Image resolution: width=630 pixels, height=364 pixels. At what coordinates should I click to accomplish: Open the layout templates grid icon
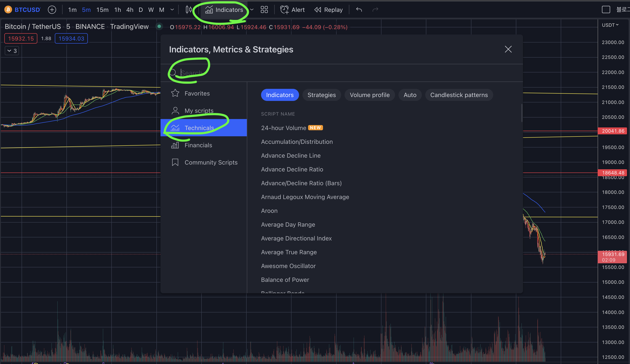(264, 10)
